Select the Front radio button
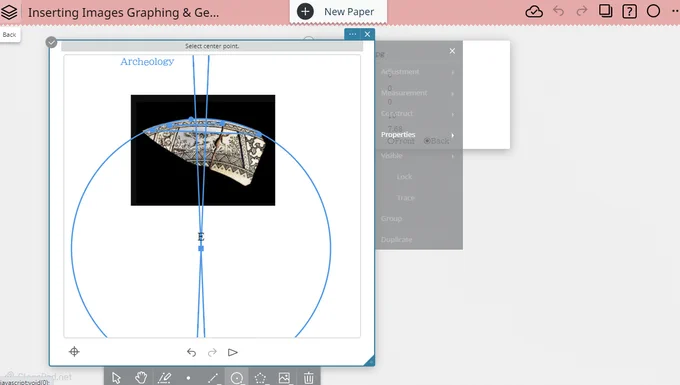 (x=391, y=141)
